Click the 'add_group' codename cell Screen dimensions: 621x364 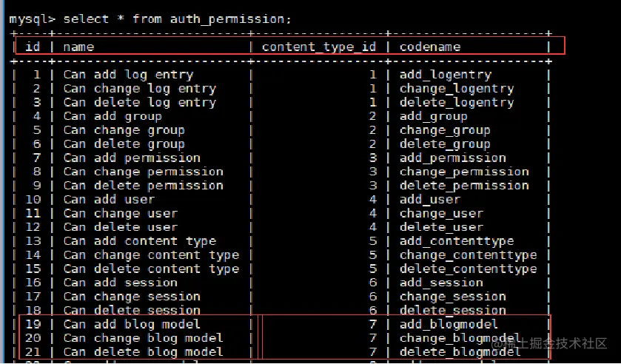click(x=434, y=116)
